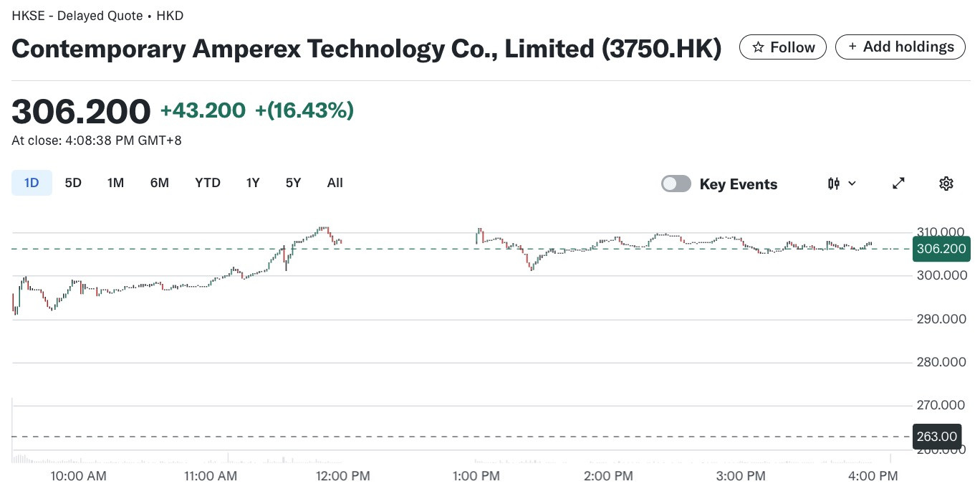Click the price 306.200 headline
The width and height of the screenshot is (980, 494).
tap(81, 111)
